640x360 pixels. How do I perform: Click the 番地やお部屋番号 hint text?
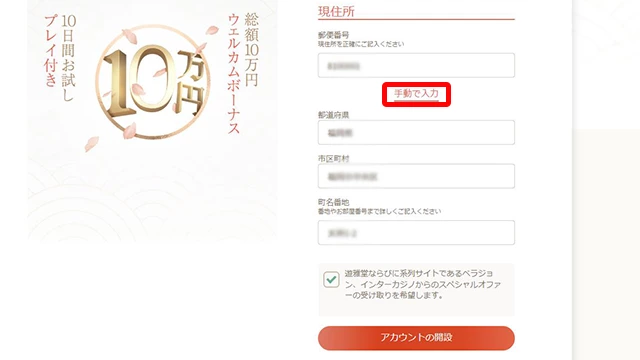tap(380, 211)
